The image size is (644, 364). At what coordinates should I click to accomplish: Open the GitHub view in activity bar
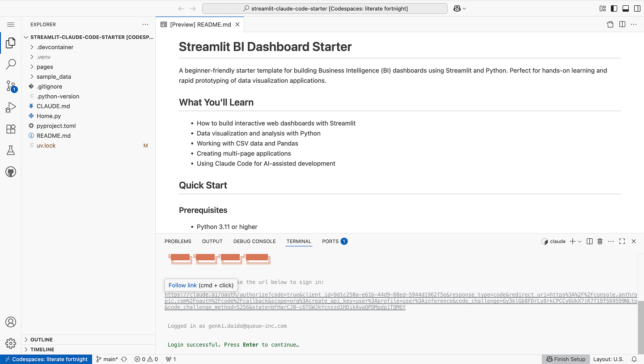point(11,172)
